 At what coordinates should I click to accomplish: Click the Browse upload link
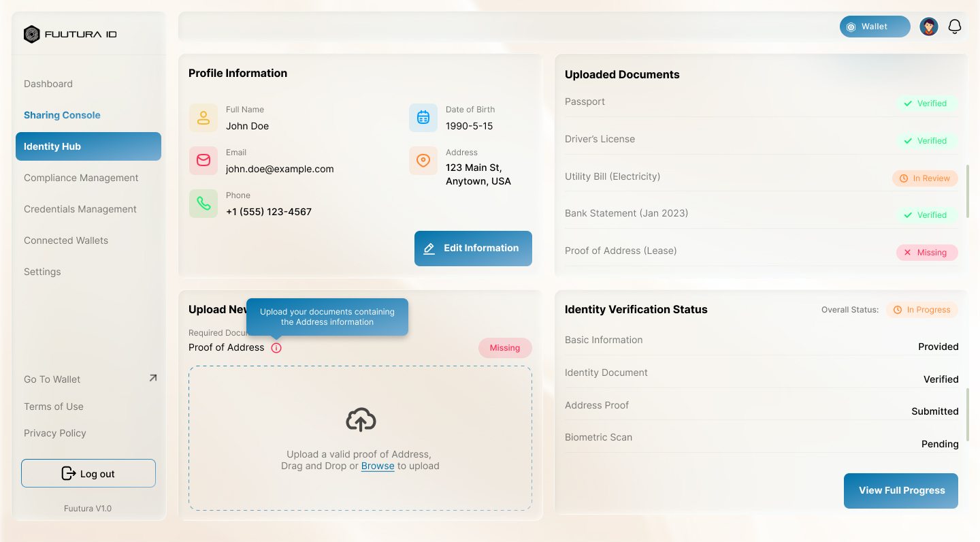point(378,466)
